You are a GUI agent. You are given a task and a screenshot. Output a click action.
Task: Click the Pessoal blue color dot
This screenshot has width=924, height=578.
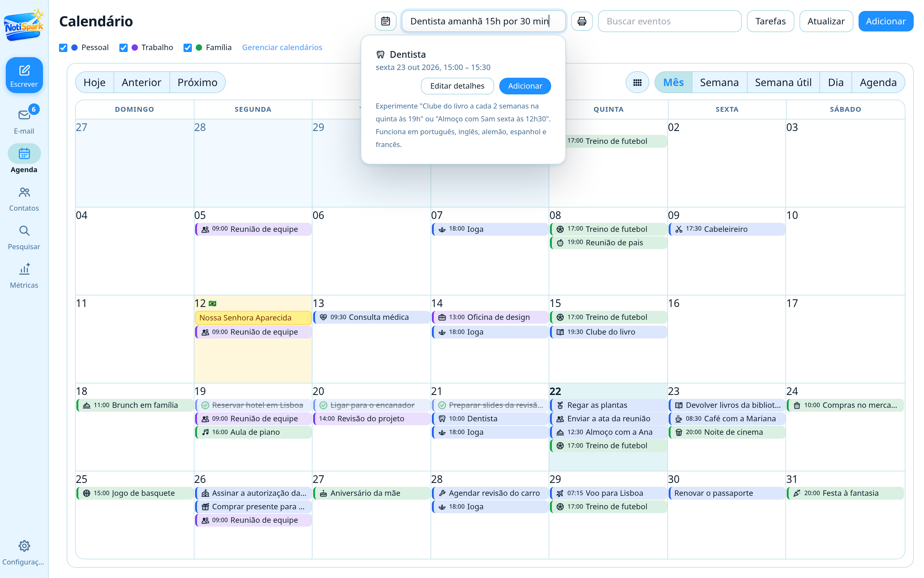(75, 48)
